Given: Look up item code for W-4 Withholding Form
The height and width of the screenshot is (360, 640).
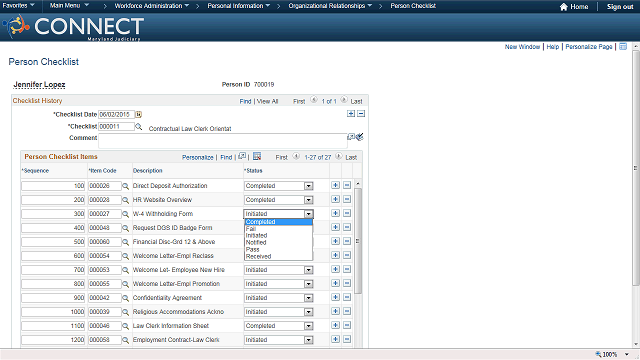Looking at the screenshot, I should 126,214.
